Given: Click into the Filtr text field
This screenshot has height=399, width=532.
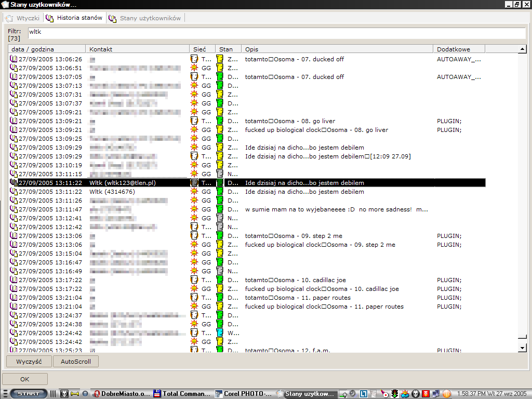Looking at the screenshot, I should click(275, 32).
